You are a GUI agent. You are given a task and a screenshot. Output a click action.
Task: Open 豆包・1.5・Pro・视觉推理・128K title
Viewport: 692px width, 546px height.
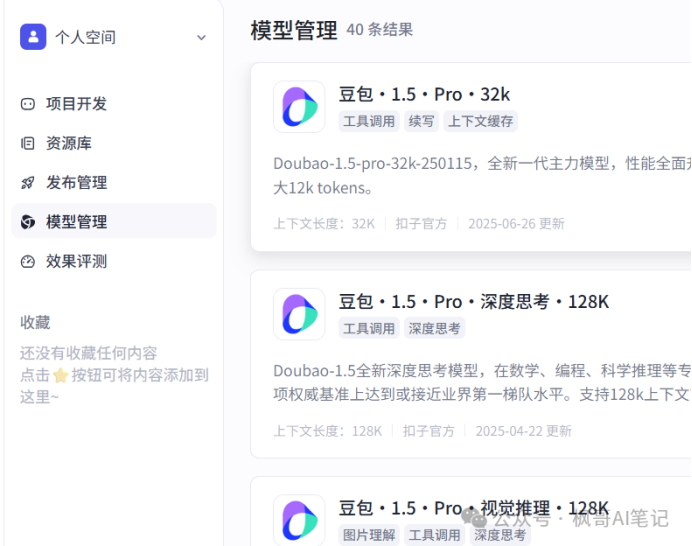474,508
